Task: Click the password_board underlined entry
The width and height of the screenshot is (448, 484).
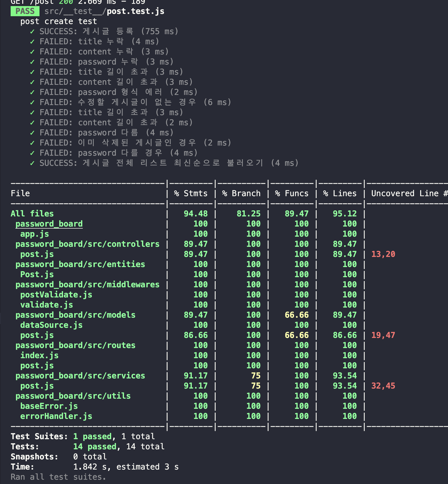Action: [49, 224]
